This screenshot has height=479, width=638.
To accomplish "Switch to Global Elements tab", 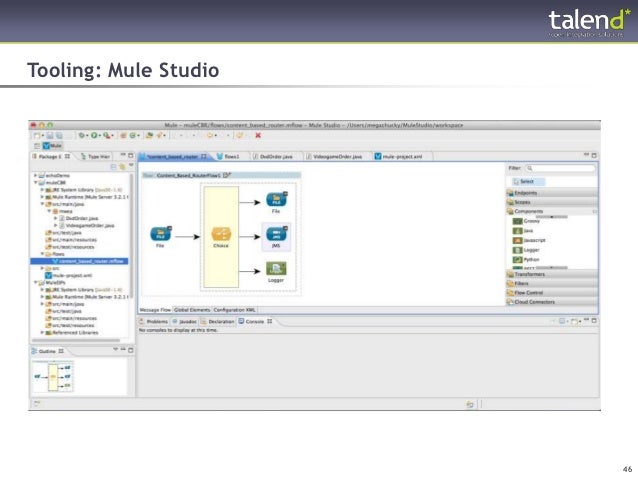I will coord(192,310).
